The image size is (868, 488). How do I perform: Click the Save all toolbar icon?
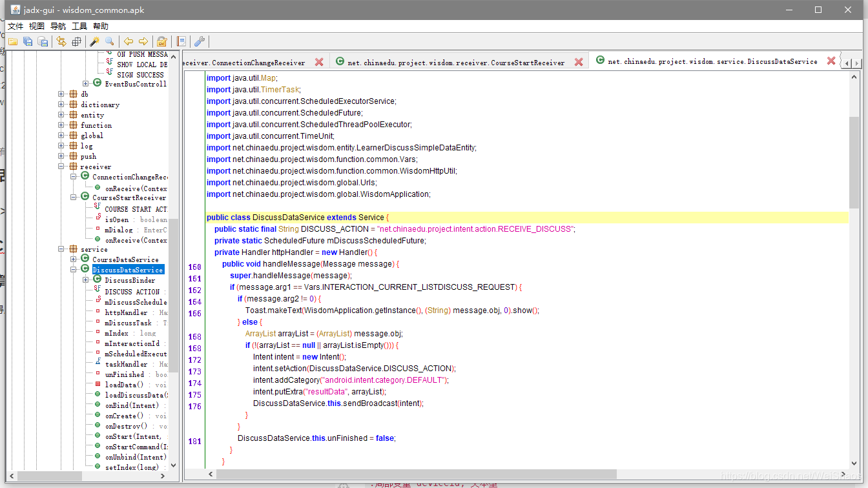coord(28,41)
